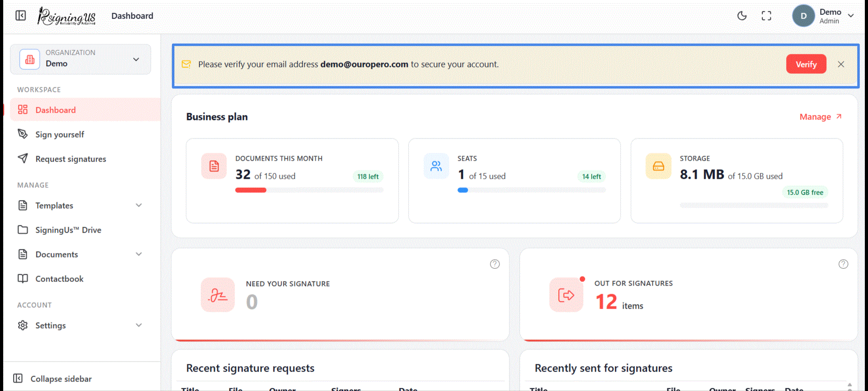
Task: Click the Verify email button
Action: pyautogui.click(x=806, y=64)
